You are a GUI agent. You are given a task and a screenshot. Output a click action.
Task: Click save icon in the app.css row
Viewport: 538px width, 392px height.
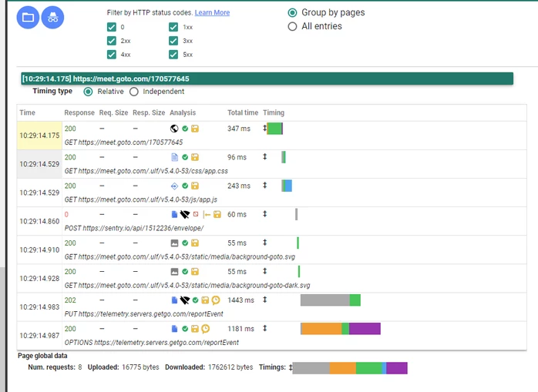coord(195,157)
